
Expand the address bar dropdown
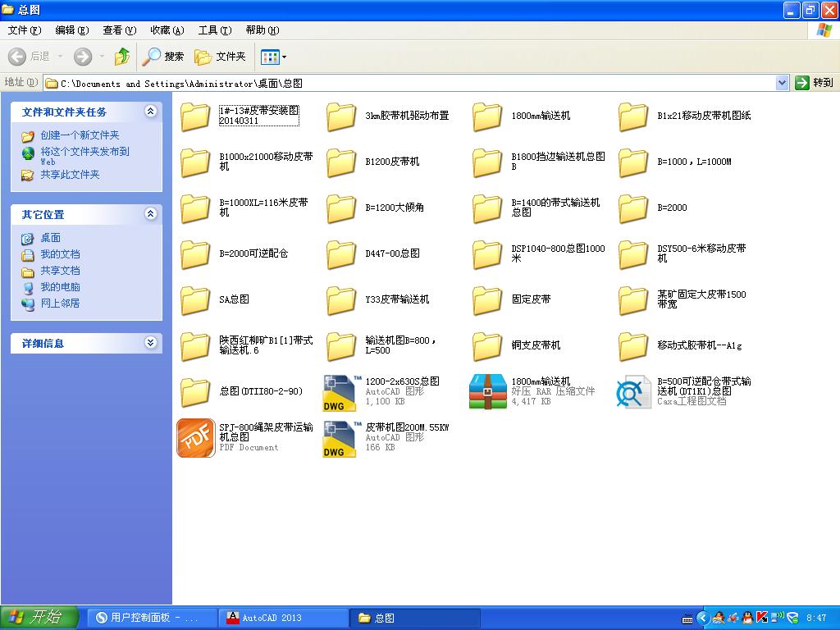(x=782, y=83)
